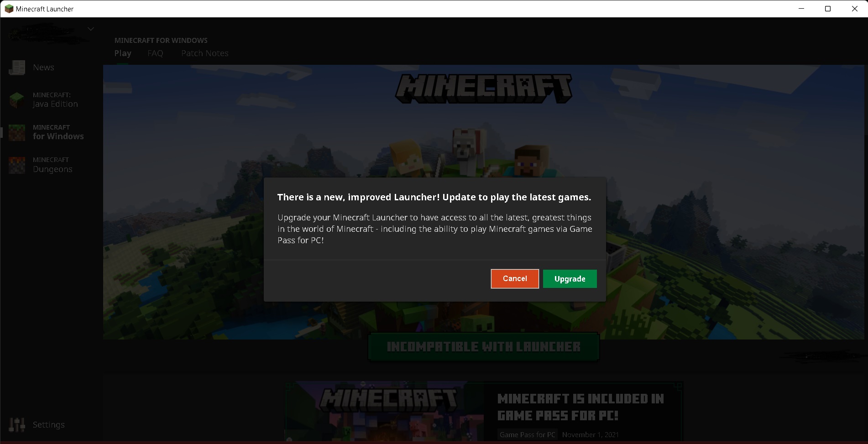Expand the account dropdown chevron
The height and width of the screenshot is (444, 868).
(x=91, y=29)
